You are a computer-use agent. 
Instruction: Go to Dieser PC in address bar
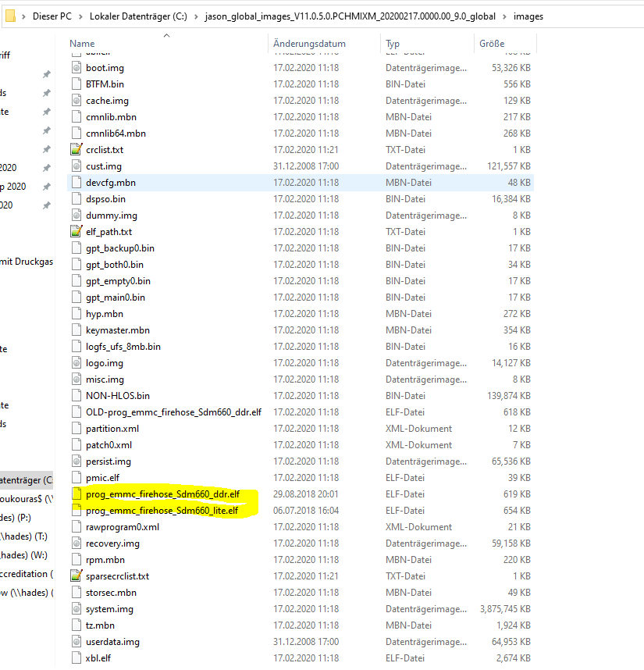click(x=53, y=16)
